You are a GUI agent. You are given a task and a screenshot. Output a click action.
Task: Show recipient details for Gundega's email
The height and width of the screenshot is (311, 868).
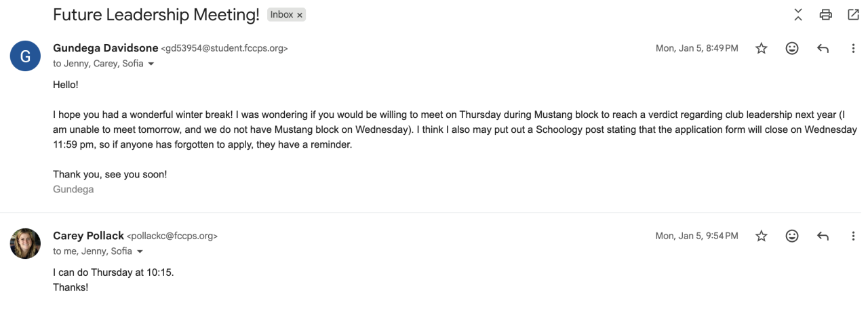point(151,64)
